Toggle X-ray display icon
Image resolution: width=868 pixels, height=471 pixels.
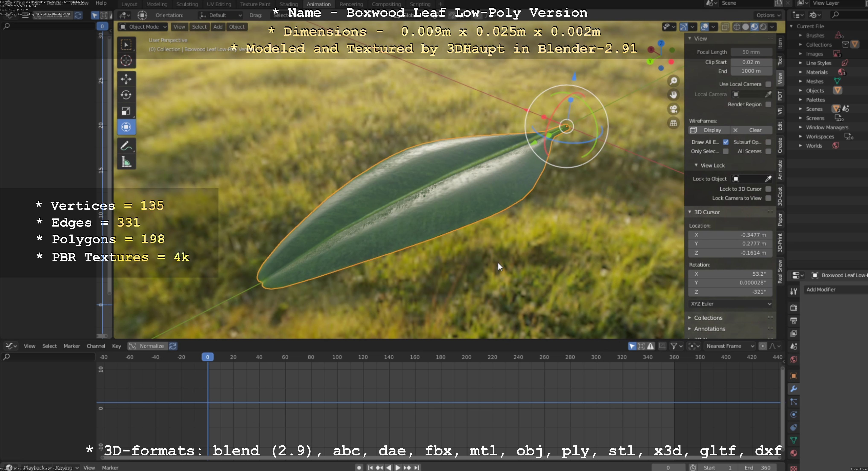click(725, 27)
